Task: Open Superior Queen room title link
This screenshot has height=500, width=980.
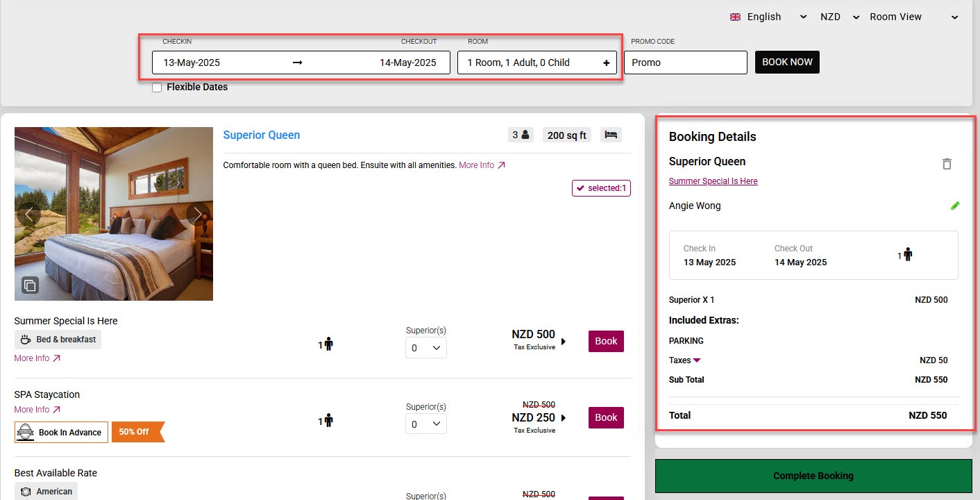Action: click(x=262, y=135)
